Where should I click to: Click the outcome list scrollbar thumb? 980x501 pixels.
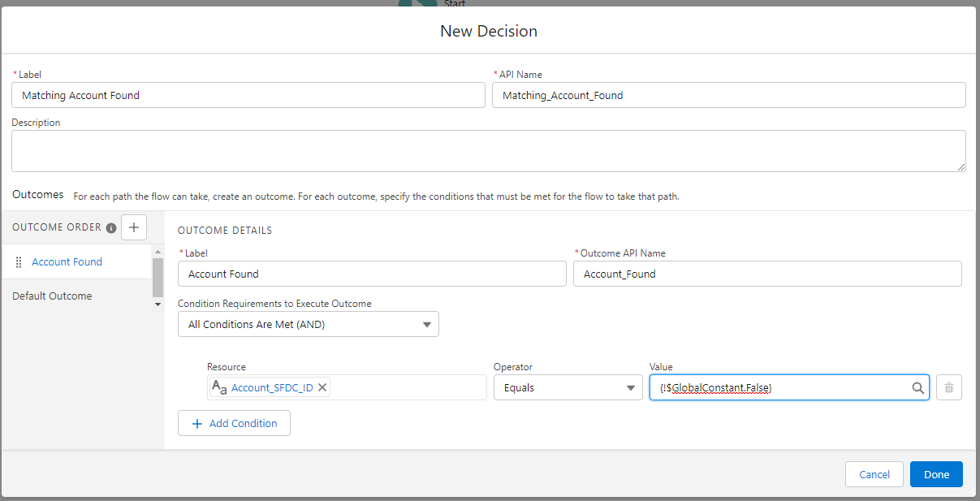tap(158, 278)
